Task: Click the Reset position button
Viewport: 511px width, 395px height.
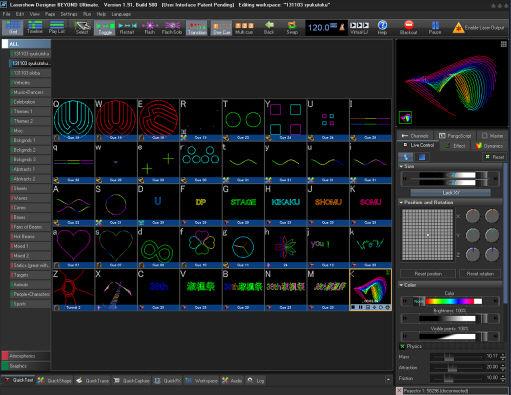Action: 428,274
